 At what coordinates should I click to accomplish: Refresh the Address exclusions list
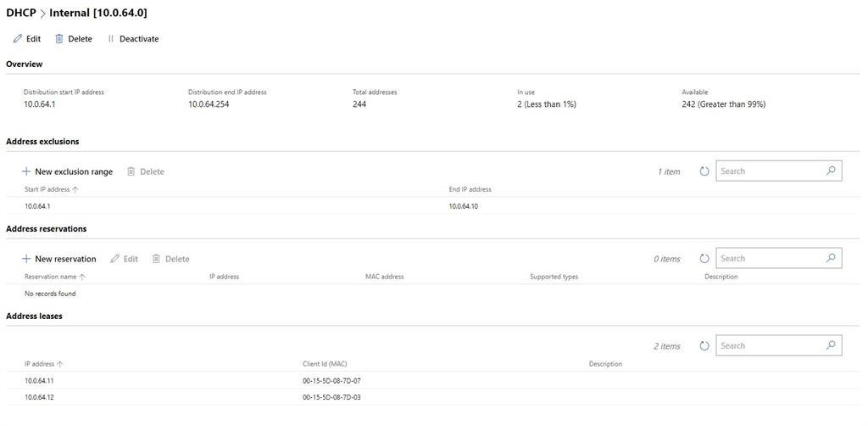pyautogui.click(x=704, y=171)
